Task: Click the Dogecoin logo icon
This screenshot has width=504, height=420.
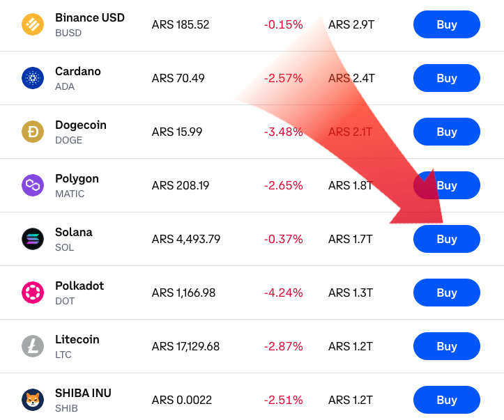Action: tap(33, 132)
